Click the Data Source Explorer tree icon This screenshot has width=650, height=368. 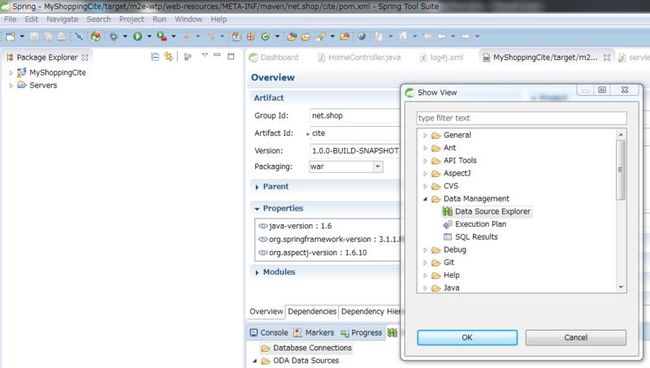click(x=447, y=211)
